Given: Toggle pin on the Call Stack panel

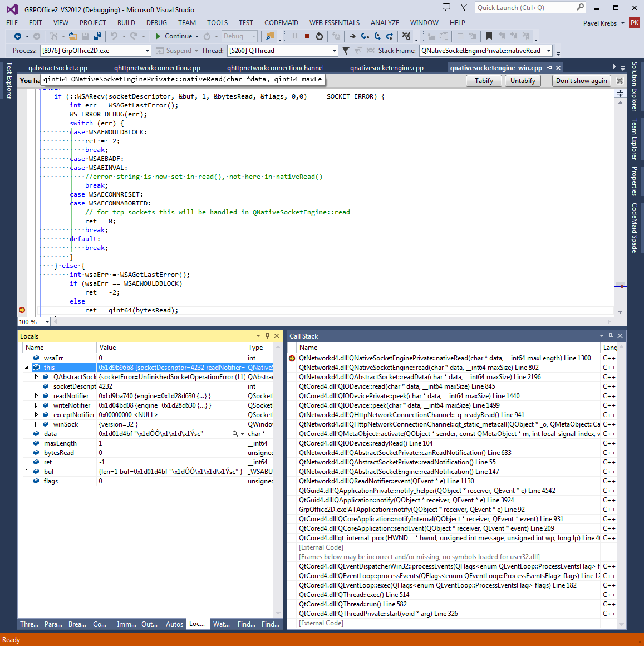Looking at the screenshot, I should [611, 336].
